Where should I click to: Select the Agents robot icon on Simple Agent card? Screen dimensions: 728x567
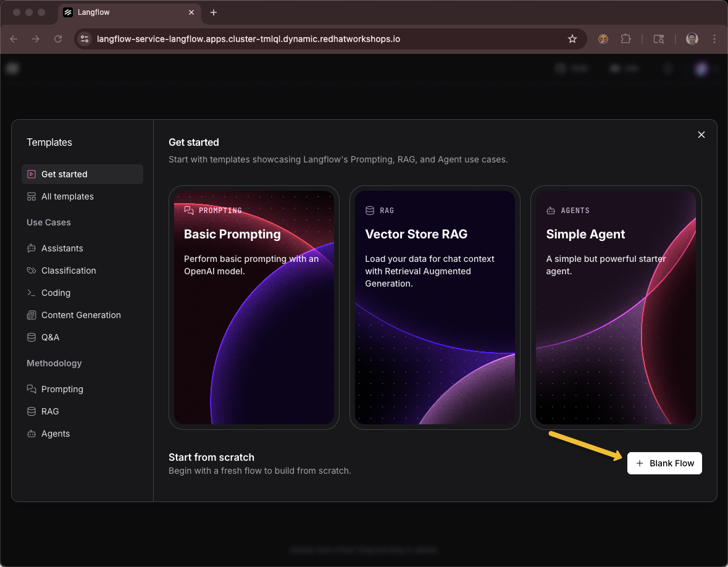coord(550,210)
